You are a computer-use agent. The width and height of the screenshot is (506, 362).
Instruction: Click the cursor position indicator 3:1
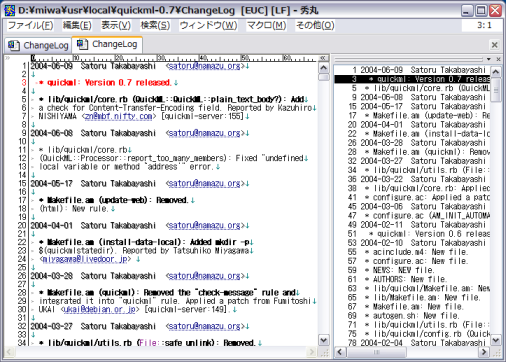click(484, 25)
